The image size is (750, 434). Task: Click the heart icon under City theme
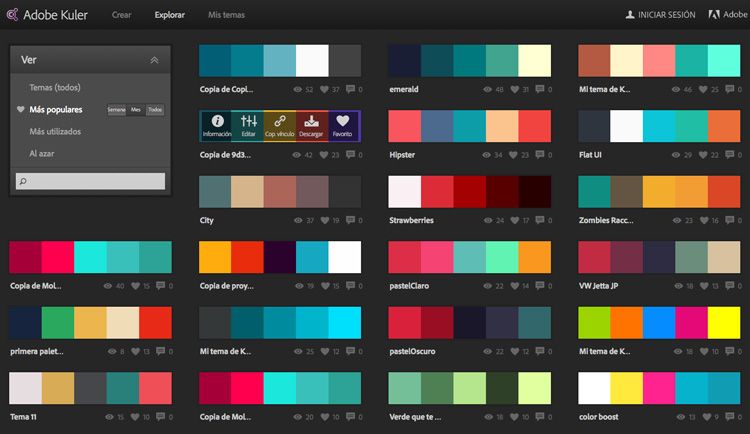(325, 220)
